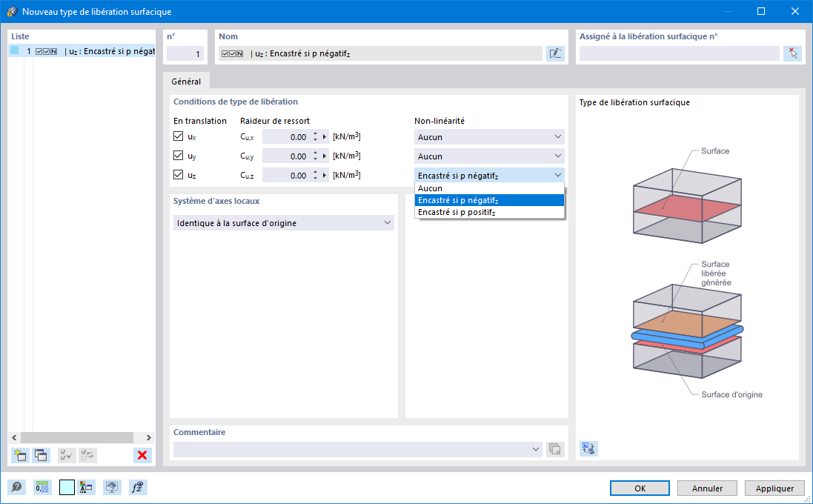Click the light cyan color box at bottom
The width and height of the screenshot is (813, 504).
click(x=67, y=488)
